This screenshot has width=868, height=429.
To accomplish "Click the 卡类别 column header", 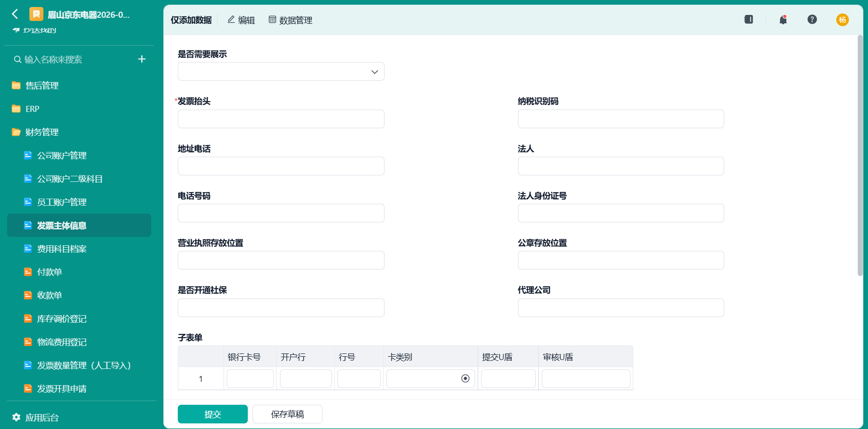I will [431, 357].
